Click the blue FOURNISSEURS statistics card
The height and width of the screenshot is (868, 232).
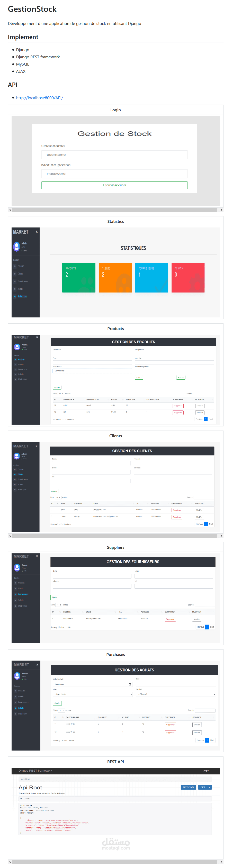[x=152, y=278]
